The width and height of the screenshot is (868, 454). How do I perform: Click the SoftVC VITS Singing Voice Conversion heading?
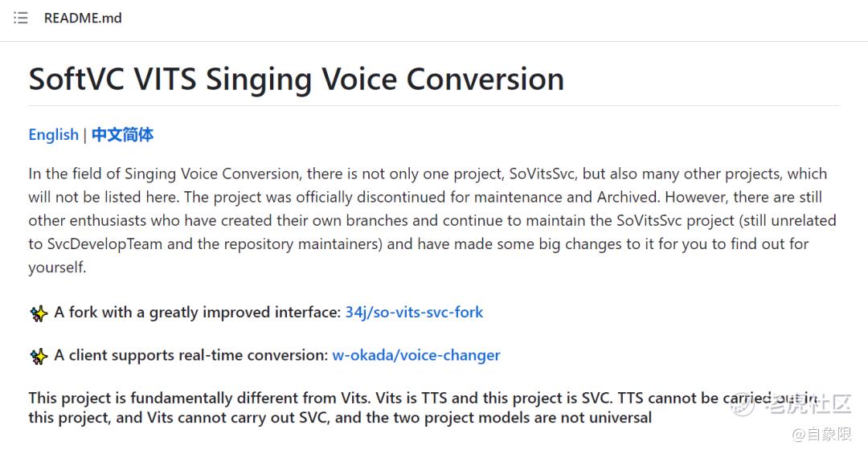tap(296, 79)
